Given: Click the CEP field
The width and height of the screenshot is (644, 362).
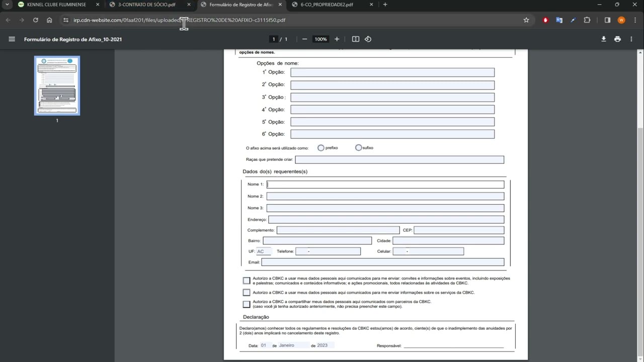Looking at the screenshot, I should [x=459, y=230].
